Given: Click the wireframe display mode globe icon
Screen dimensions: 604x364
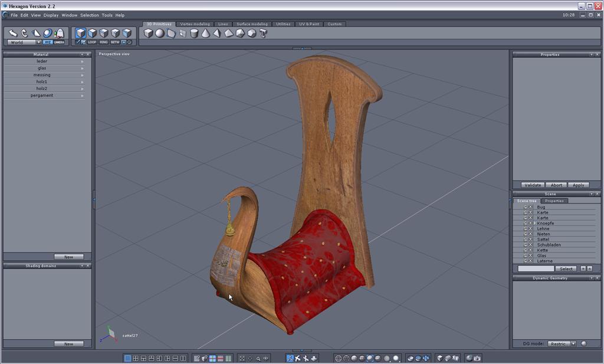Looking at the screenshot, I should tap(338, 358).
